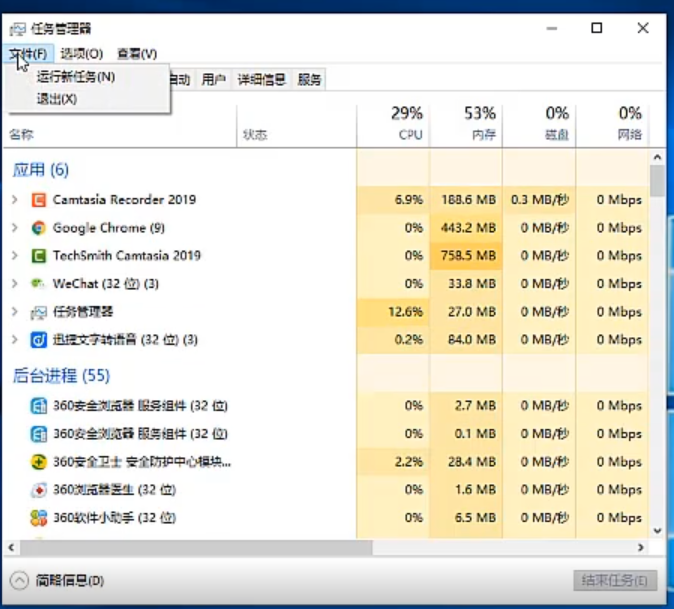
Task: Click the 360软件小助手 process icon
Action: click(38, 518)
